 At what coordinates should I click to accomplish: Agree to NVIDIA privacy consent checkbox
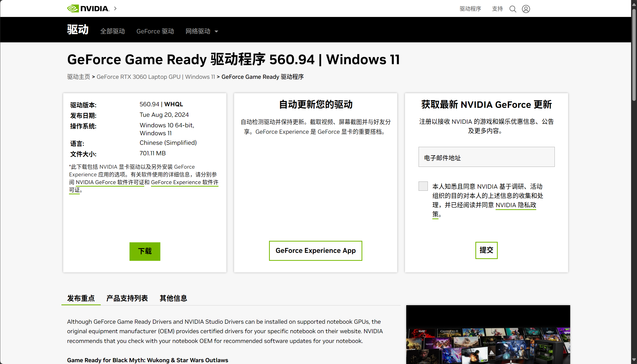423,186
